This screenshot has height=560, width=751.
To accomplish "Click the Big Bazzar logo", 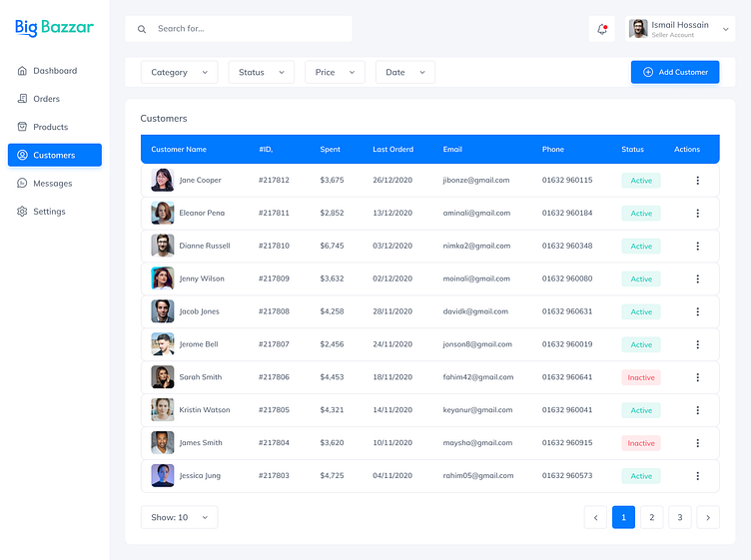I will click(54, 27).
